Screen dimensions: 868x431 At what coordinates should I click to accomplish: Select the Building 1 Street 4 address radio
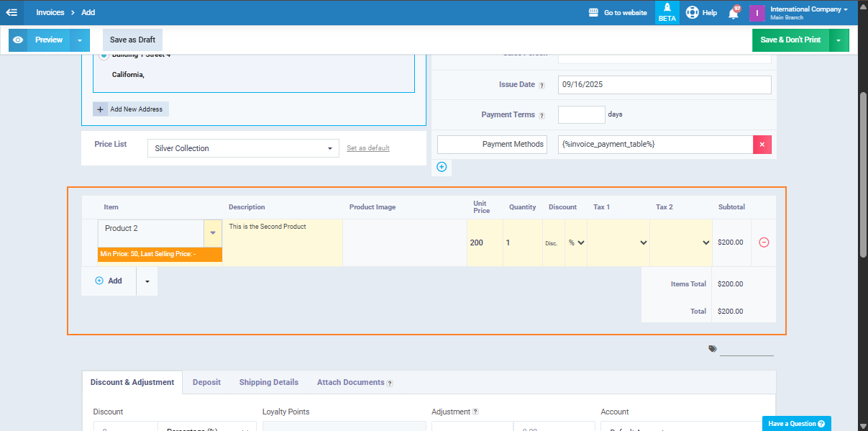pos(104,55)
